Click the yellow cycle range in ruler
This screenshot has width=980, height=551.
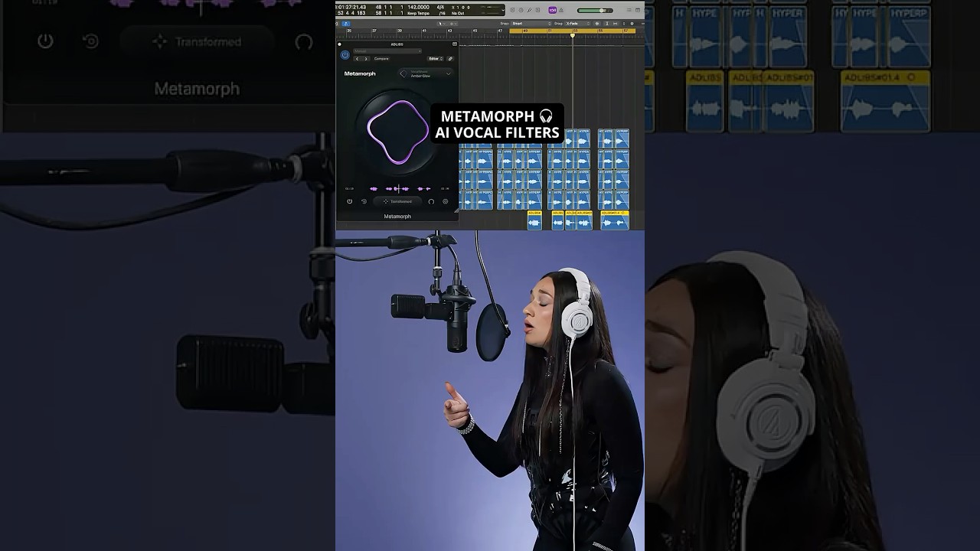click(x=572, y=31)
